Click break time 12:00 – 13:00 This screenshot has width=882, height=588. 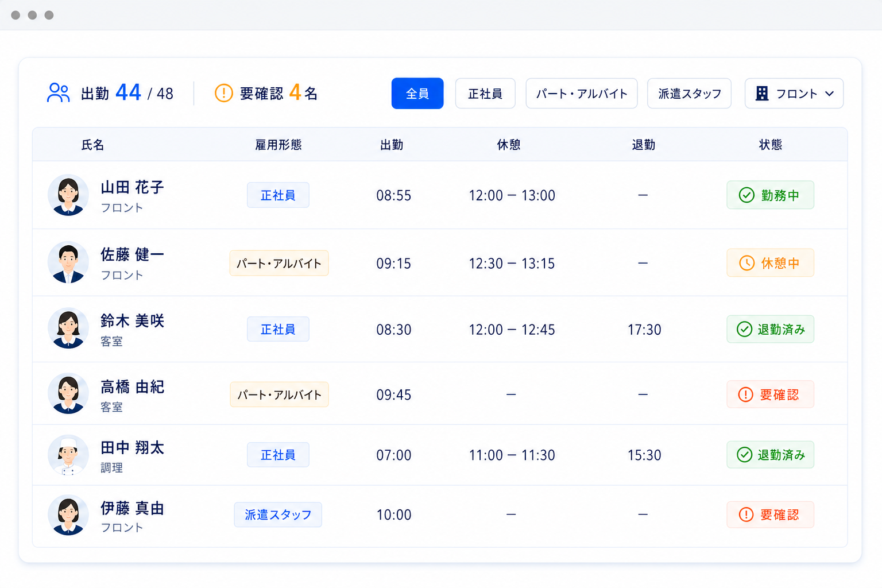coord(512,195)
